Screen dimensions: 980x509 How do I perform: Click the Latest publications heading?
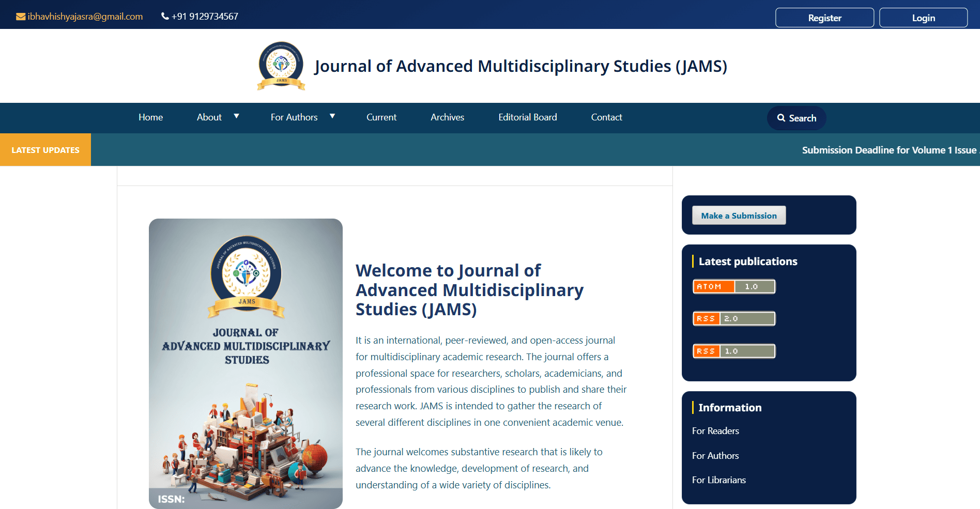[x=748, y=261]
